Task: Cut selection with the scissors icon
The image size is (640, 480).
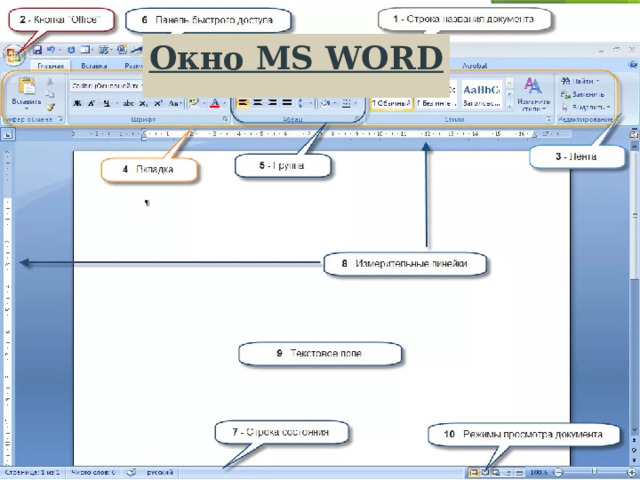Action: 50,82
